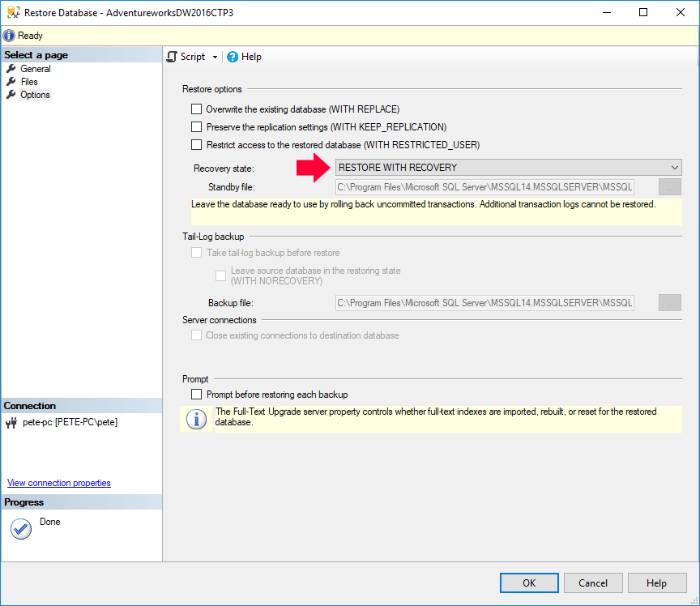Click the Backup file path field
Screen dimensions: 700x606
point(484,303)
